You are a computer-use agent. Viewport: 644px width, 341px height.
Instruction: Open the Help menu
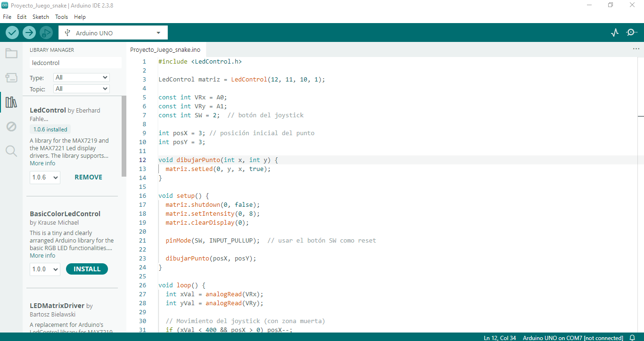(80, 16)
